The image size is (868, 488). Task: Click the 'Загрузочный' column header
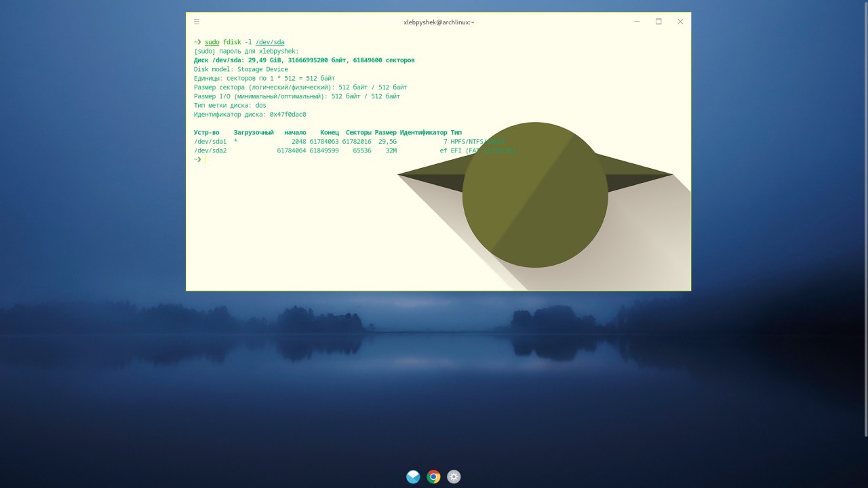(254, 132)
